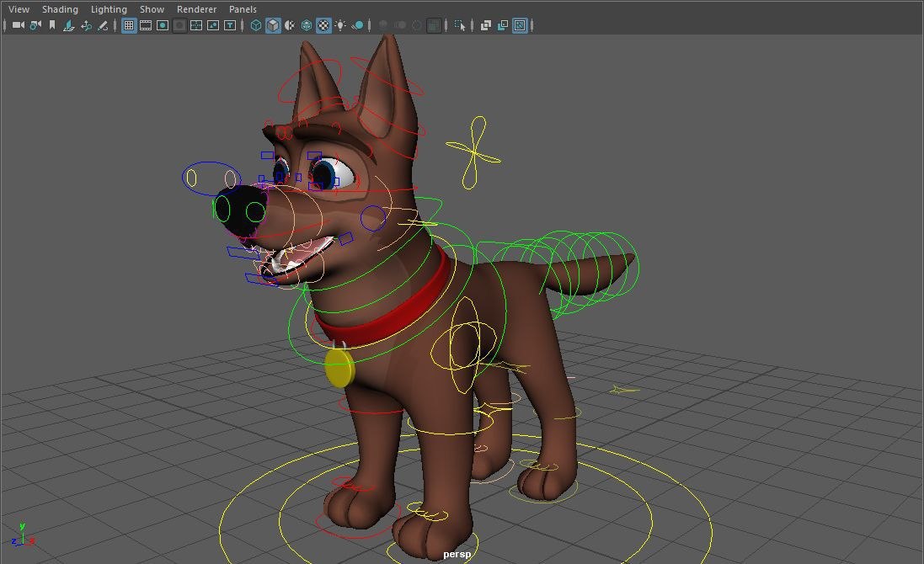Enable viewport shadows
This screenshot has width=924, height=564.
(356, 25)
